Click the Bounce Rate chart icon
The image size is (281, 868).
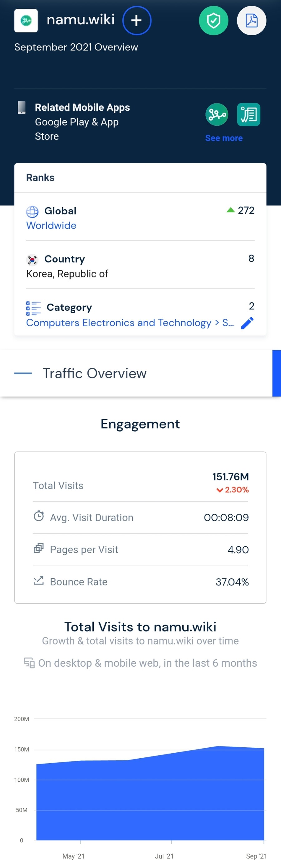coord(38,580)
